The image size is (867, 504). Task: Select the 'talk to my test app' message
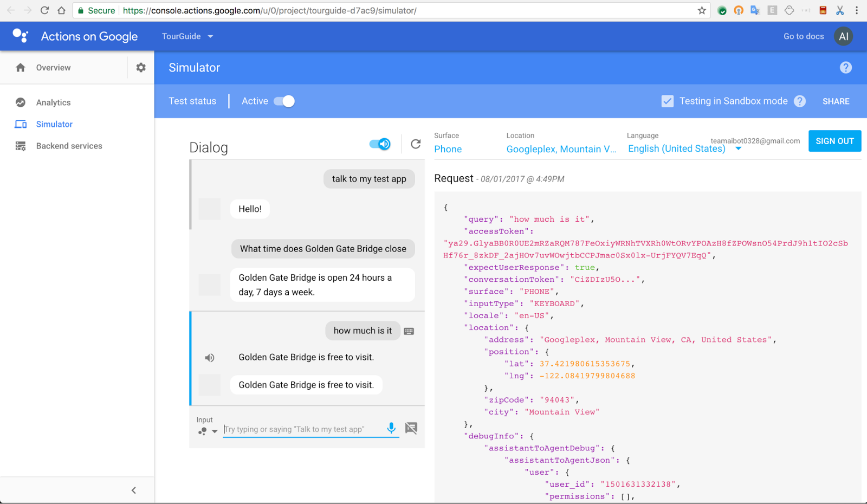tap(369, 179)
